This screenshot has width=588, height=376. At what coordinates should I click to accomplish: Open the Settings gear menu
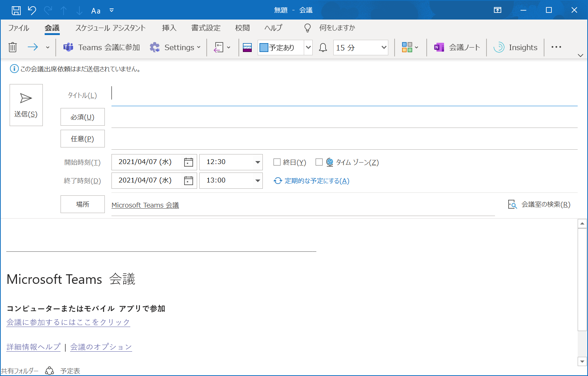[x=175, y=47]
